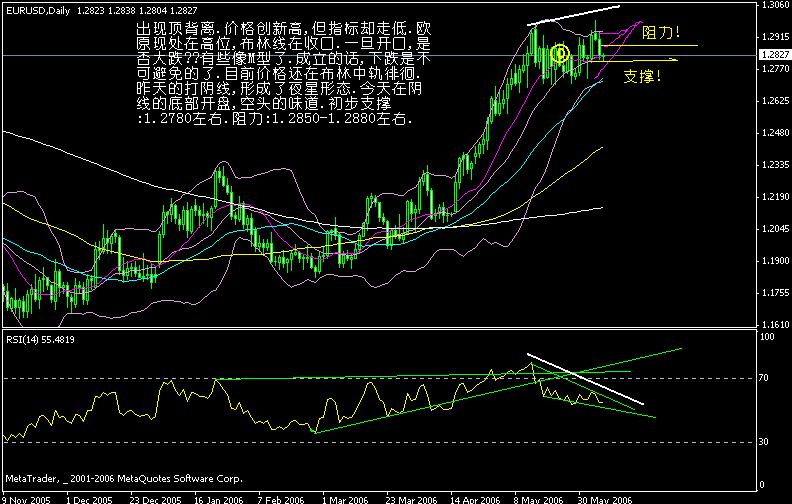The height and width of the screenshot is (504, 792).
Task: Select the 支撑! support text label
Action: coord(642,76)
